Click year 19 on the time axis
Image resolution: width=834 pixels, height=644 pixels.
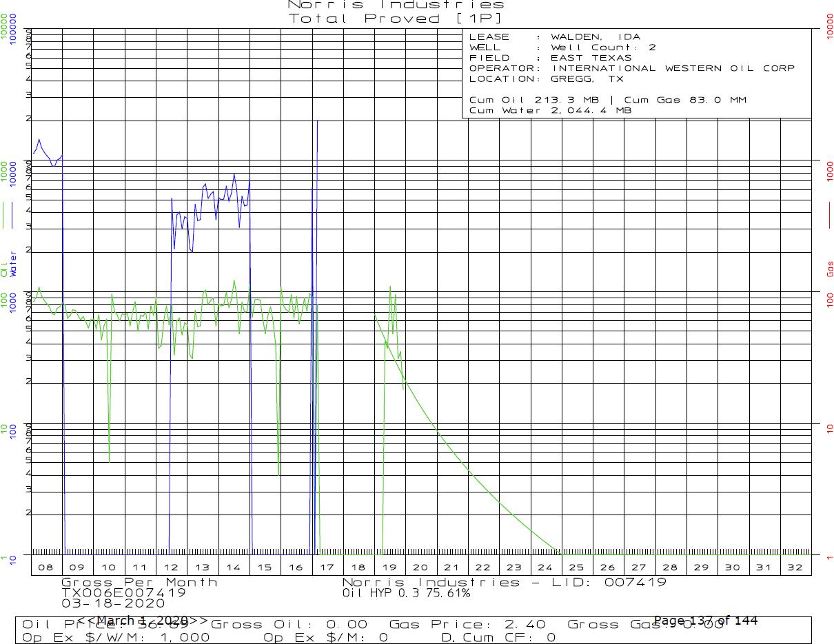tap(389, 568)
